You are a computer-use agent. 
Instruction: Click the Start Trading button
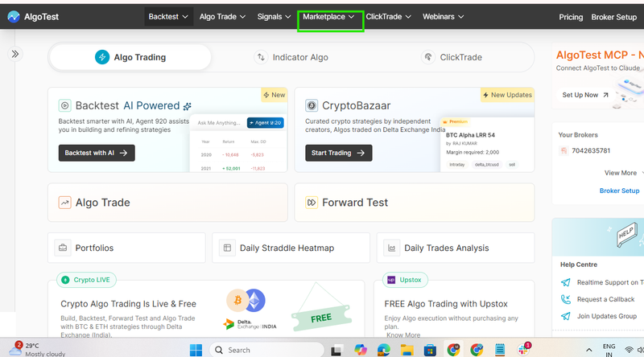pyautogui.click(x=338, y=153)
